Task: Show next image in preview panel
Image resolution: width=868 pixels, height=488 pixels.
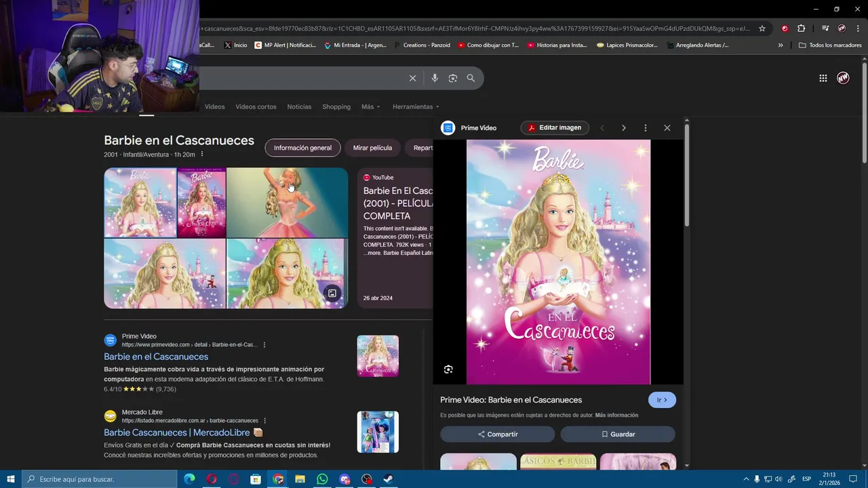Action: [x=624, y=127]
